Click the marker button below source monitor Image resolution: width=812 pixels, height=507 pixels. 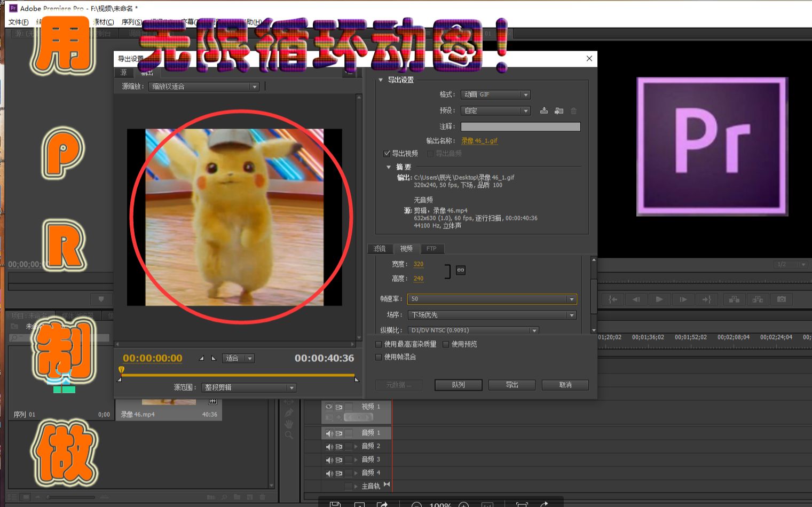point(101,299)
